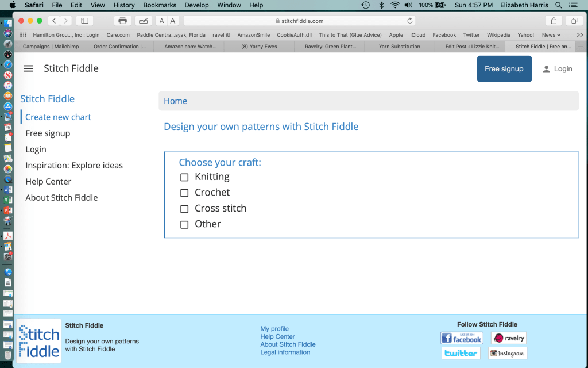588x368 pixels.
Task: Check the Knitting checkbox
Action: pyautogui.click(x=184, y=177)
